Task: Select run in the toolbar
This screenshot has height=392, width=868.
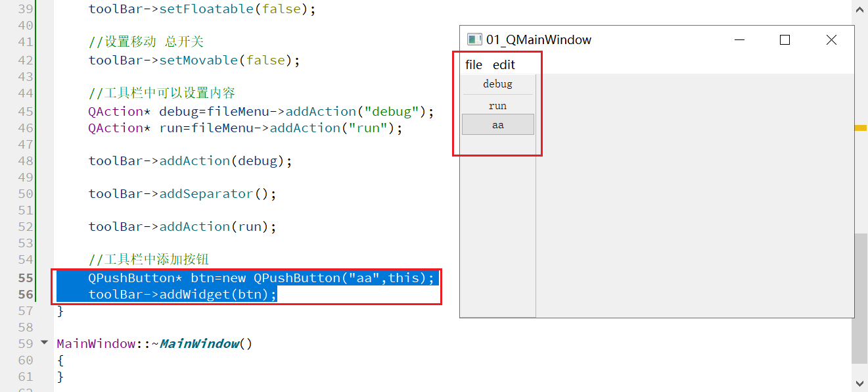Action: 497,105
